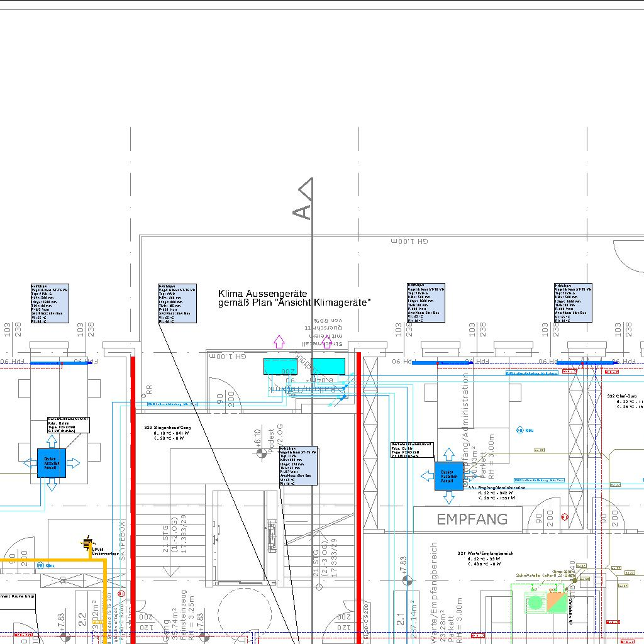Viewport: 644px width, 644px height.
Task: Click the right cyan Klima outdoor unit
Action: click(328, 365)
